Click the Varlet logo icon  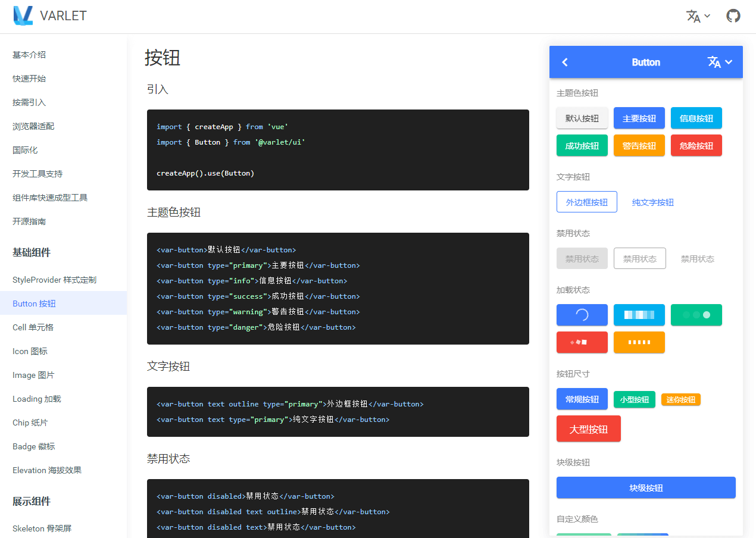[x=23, y=15]
